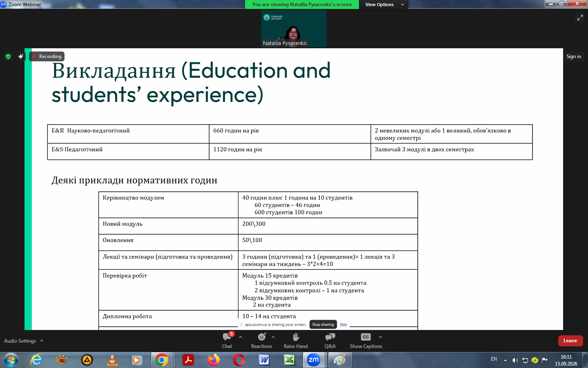Image resolution: width=588 pixels, height=368 pixels.
Task: Open Internet Explorer from the taskbar
Action: (36, 360)
